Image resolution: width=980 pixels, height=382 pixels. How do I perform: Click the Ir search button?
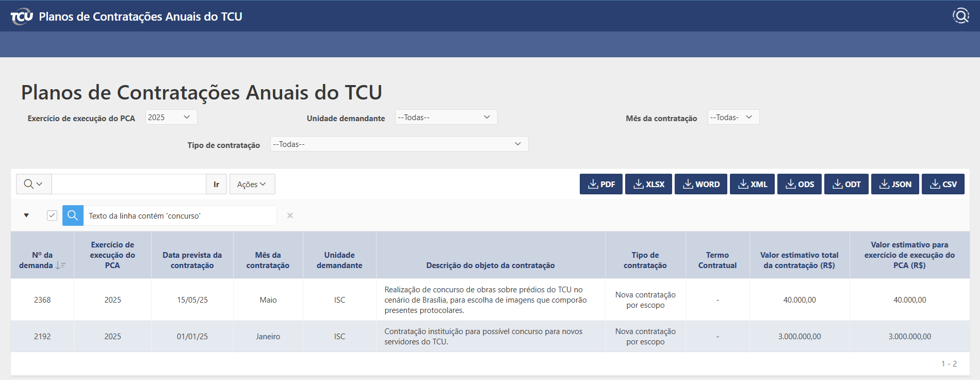(x=217, y=184)
